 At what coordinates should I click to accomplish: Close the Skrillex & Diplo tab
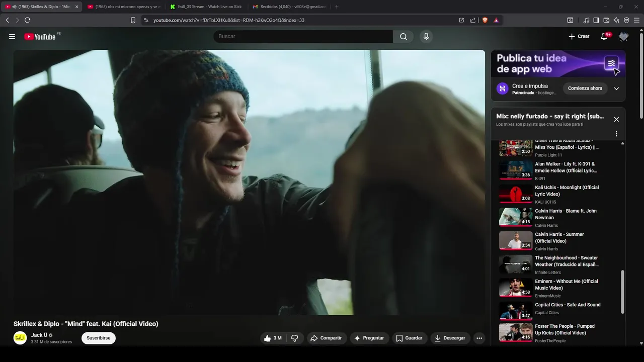click(77, 7)
